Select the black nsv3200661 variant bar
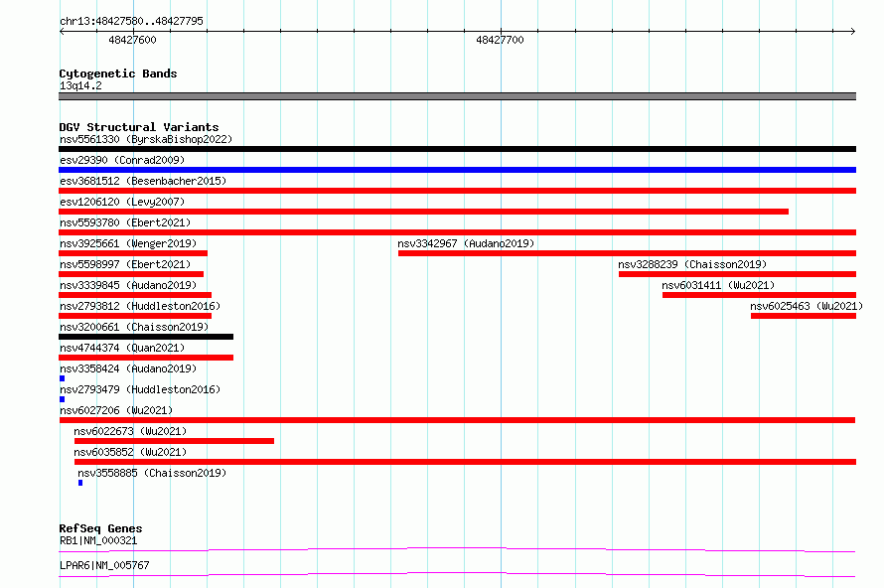The image size is (884, 588). coord(146,337)
